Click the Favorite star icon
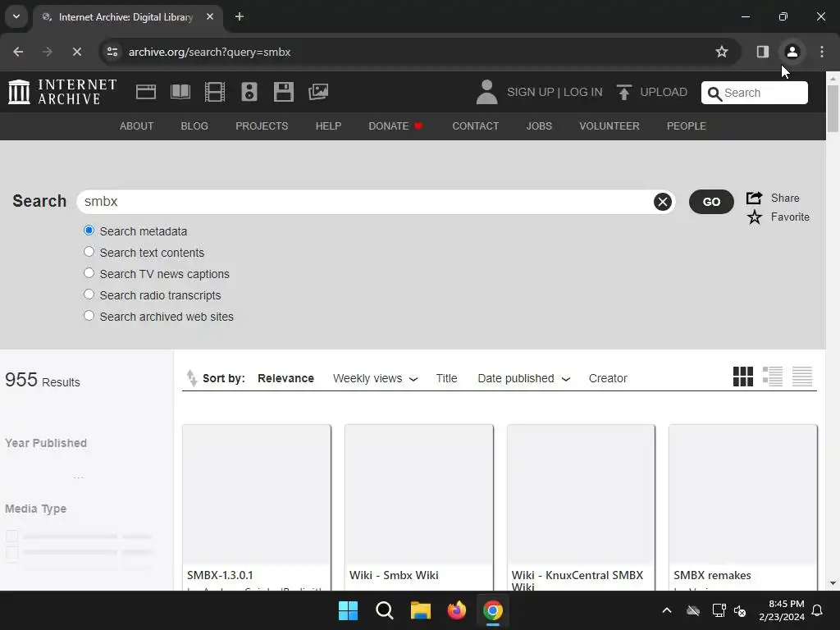The image size is (840, 630). coord(755,217)
